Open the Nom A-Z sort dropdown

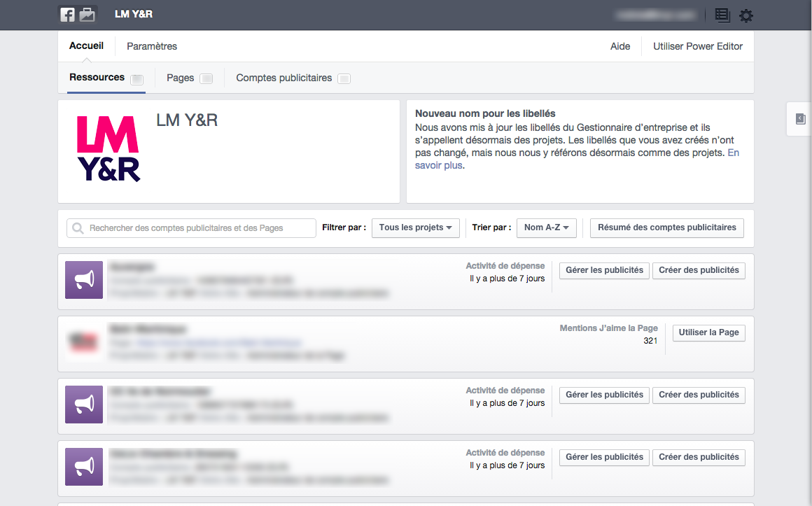[x=546, y=228]
